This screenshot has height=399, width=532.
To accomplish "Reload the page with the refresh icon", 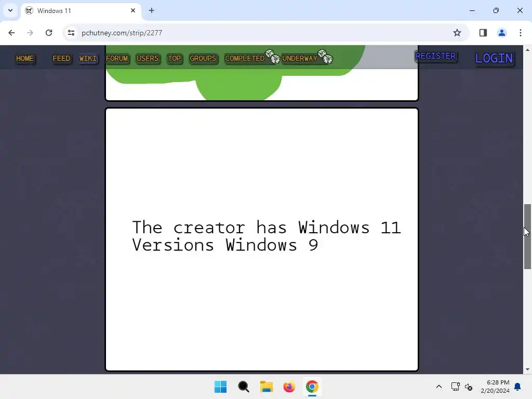I will (49, 33).
